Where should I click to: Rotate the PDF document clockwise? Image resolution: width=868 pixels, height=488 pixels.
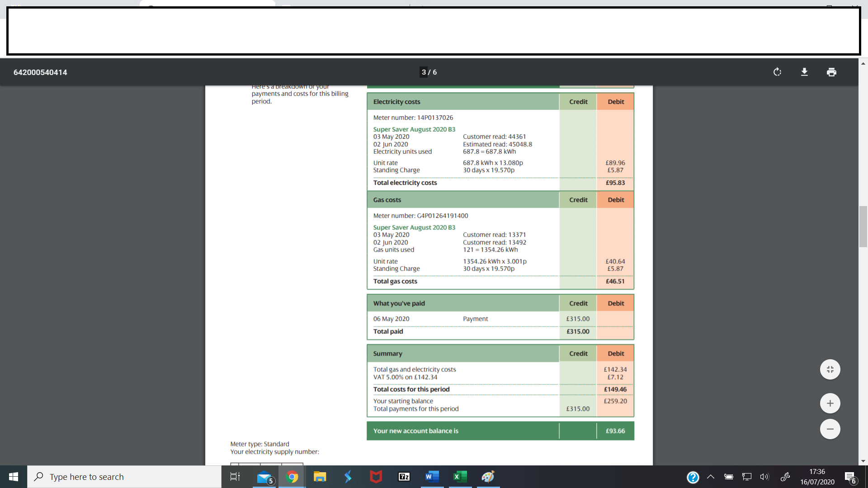click(x=777, y=72)
